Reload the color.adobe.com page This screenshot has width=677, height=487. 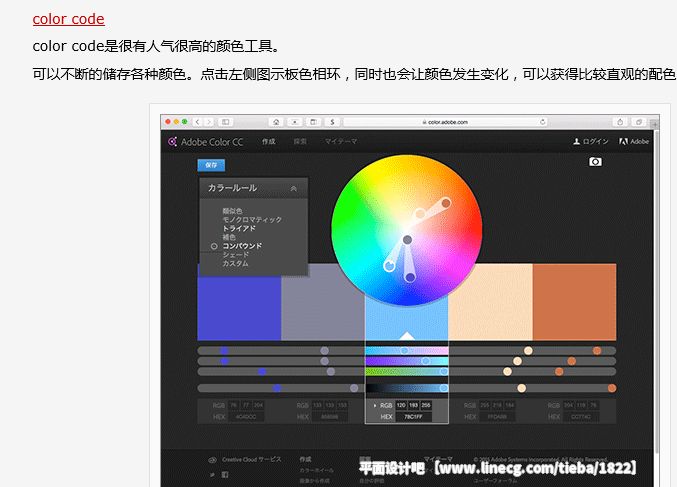542,122
